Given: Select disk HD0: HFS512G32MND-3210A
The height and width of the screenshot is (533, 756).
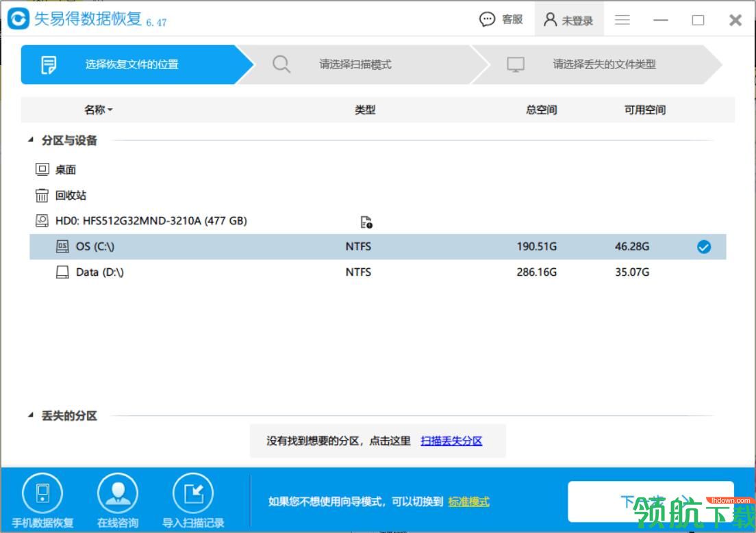Looking at the screenshot, I should click(151, 221).
